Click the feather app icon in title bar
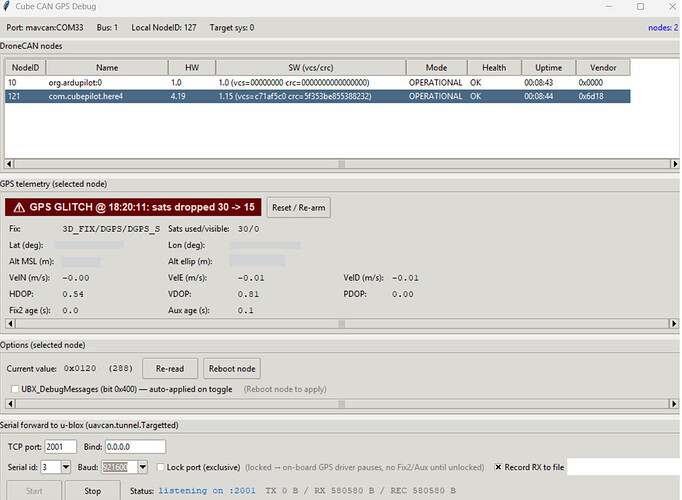Viewport: 682px width, 500px height. (6, 6)
